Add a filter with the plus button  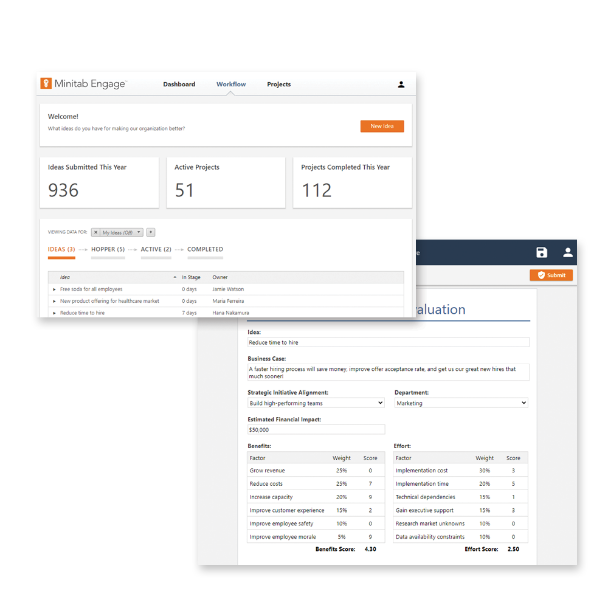coord(151,232)
